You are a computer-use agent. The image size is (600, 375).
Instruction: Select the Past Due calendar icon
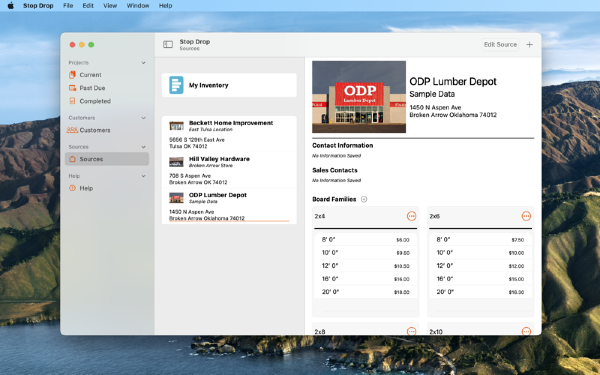[x=72, y=88]
